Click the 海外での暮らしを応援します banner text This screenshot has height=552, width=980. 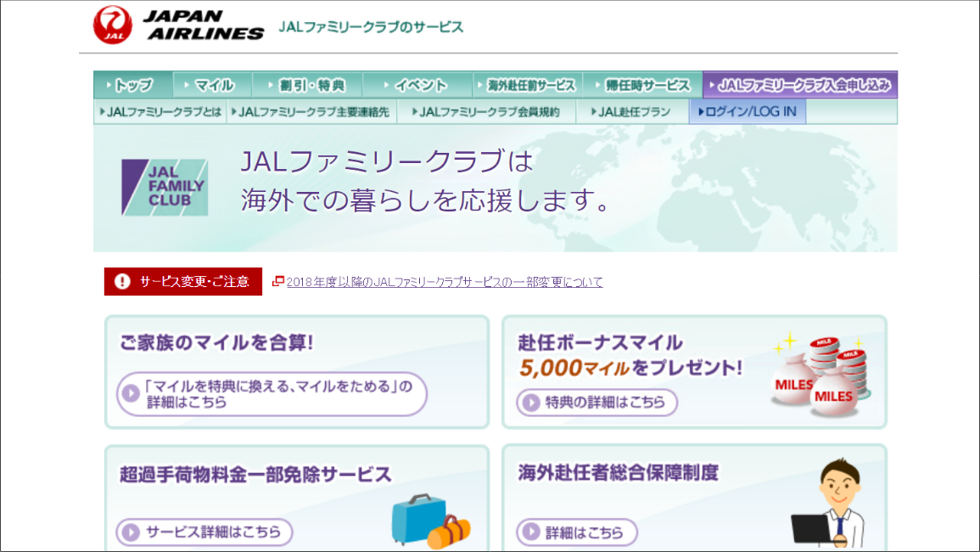(x=425, y=200)
